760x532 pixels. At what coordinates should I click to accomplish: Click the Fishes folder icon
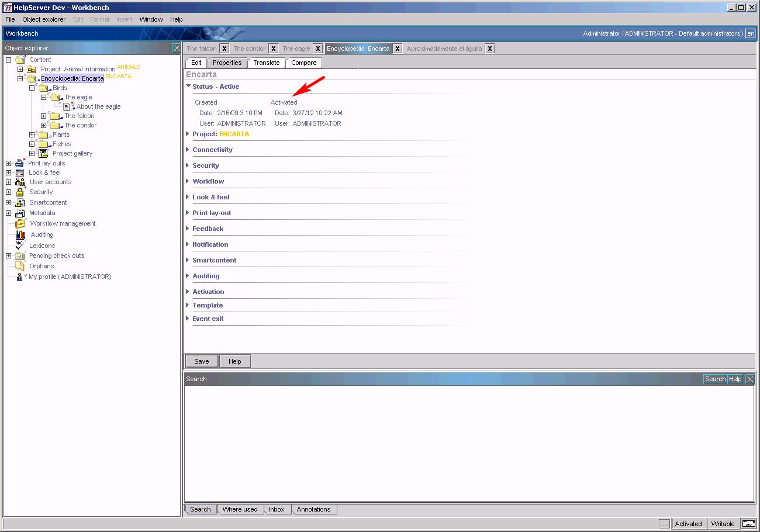click(44, 144)
